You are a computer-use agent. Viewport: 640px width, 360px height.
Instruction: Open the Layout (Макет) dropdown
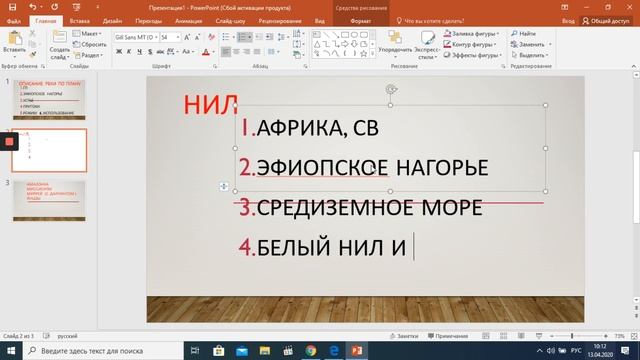click(x=87, y=33)
